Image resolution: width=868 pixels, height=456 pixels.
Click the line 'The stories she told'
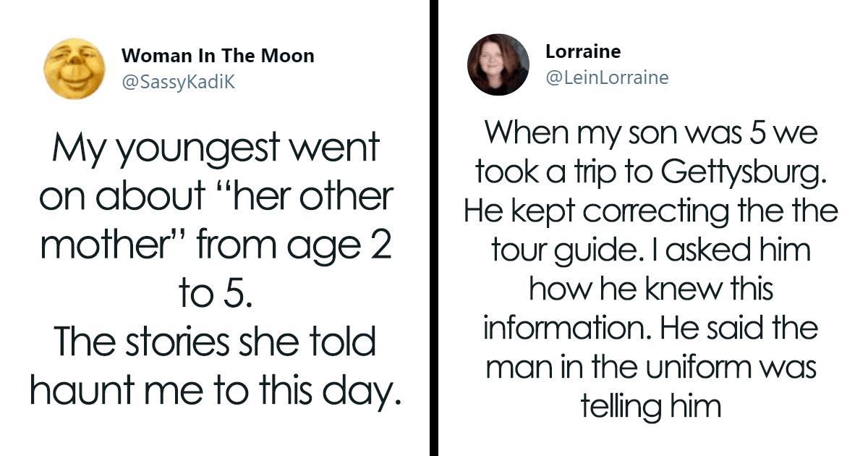216,342
